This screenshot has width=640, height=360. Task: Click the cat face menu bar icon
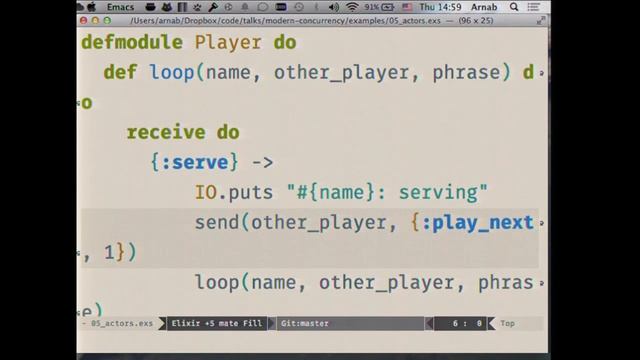(x=167, y=7)
